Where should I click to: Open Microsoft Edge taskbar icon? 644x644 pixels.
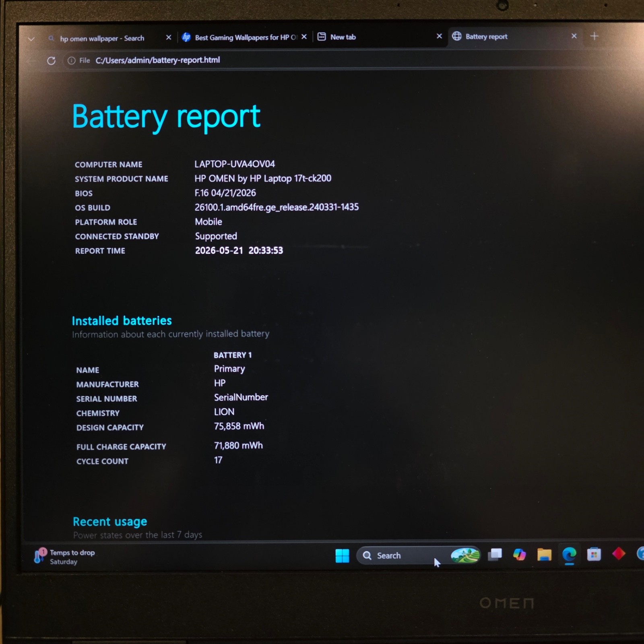click(x=569, y=555)
